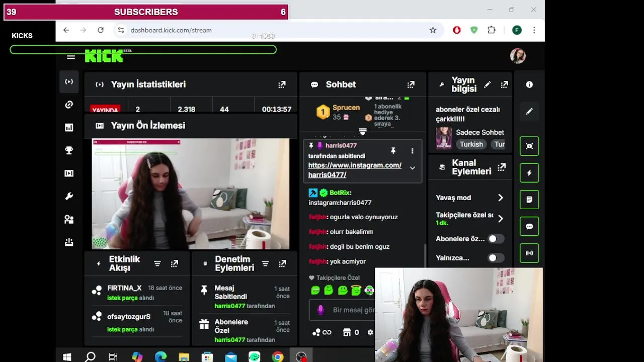Click the collapse arrow under the Sprucen leaderboard
The image size is (644, 362).
pyautogui.click(x=362, y=132)
